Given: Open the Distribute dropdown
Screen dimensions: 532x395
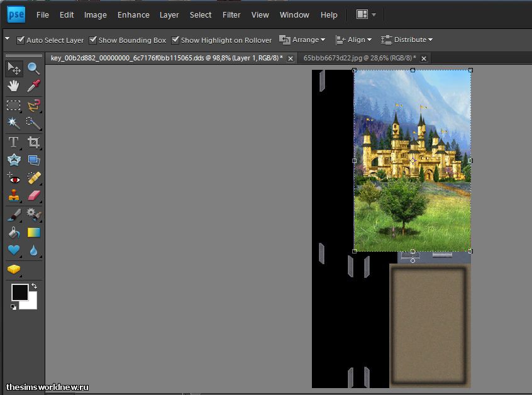Looking at the screenshot, I should [x=406, y=40].
